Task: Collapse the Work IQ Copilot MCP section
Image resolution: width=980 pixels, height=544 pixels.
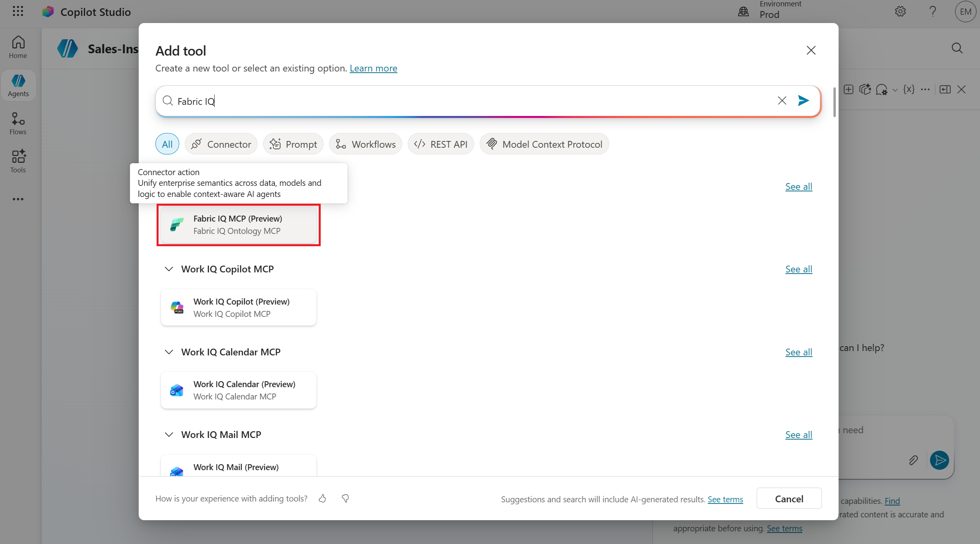Action: click(169, 269)
